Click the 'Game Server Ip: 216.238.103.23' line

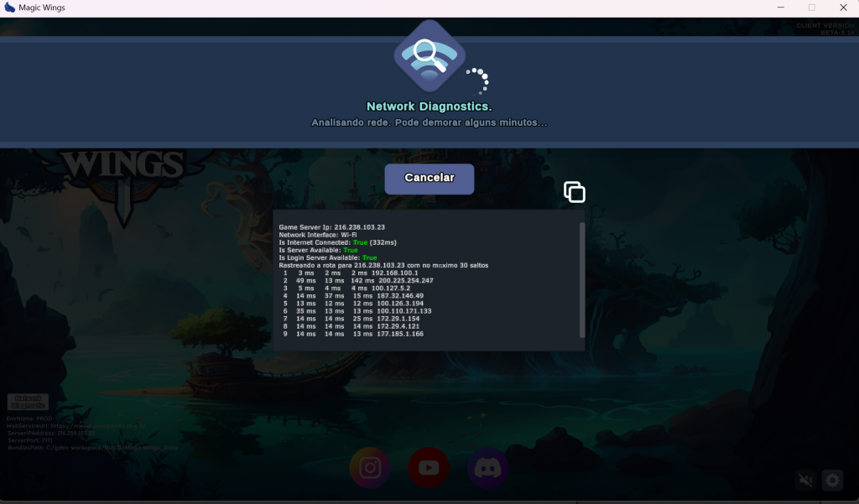coord(332,227)
